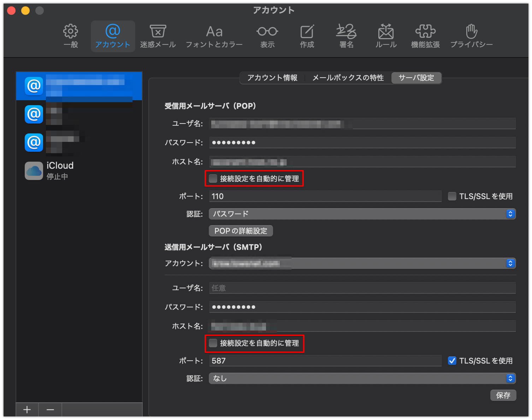Image resolution: width=532 pixels, height=420 pixels.
Task: Switch to the メールボックスの特性 tab
Action: 348,78
